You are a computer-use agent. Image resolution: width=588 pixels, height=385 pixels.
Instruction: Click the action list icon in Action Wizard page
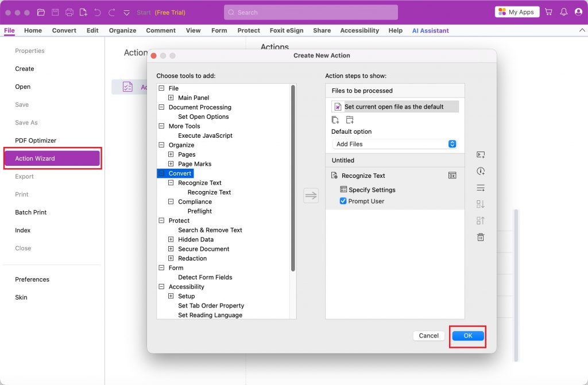(127, 87)
